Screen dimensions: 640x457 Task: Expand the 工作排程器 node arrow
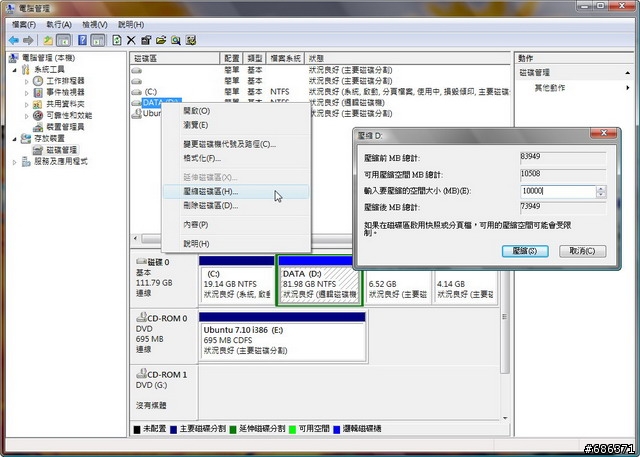tap(27, 81)
